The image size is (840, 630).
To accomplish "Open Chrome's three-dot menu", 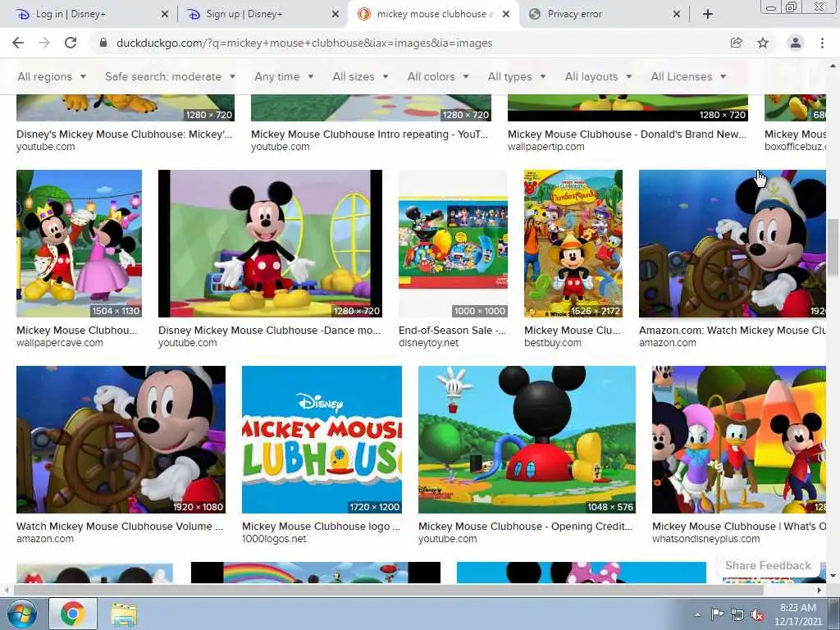I will [x=822, y=43].
